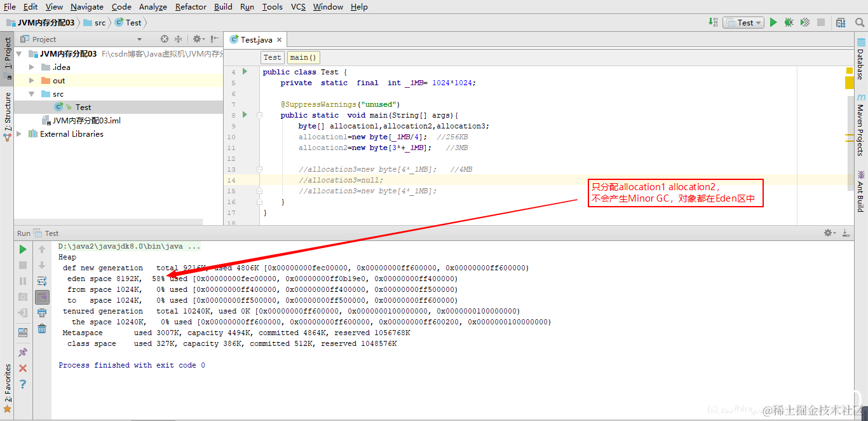
Task: Collapse the main method fold marker
Action: click(x=259, y=115)
